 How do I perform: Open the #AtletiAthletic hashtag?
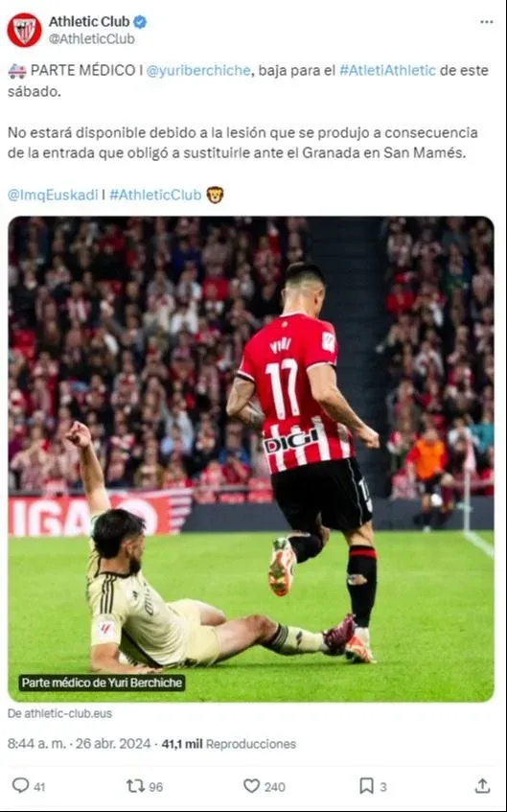pyautogui.click(x=387, y=70)
